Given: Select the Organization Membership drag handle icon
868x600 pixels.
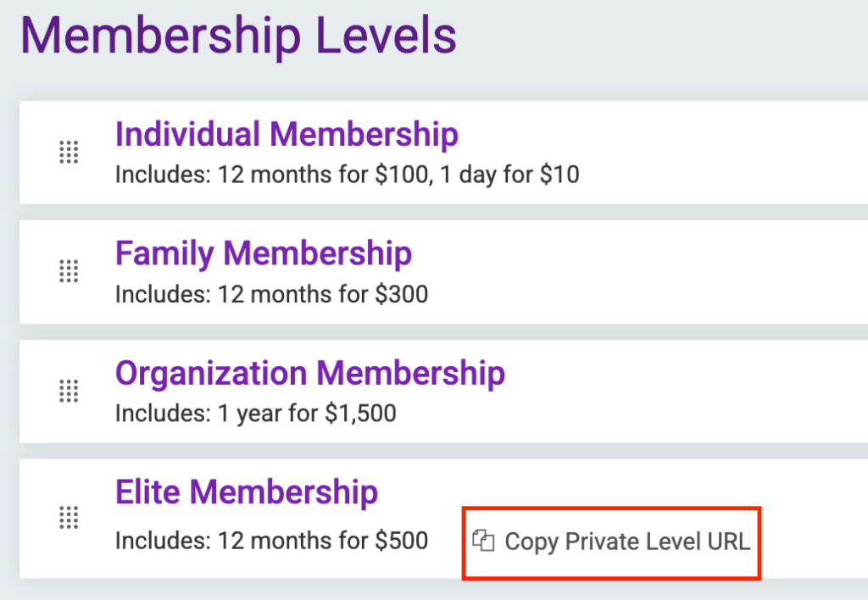Looking at the screenshot, I should pos(69,392).
